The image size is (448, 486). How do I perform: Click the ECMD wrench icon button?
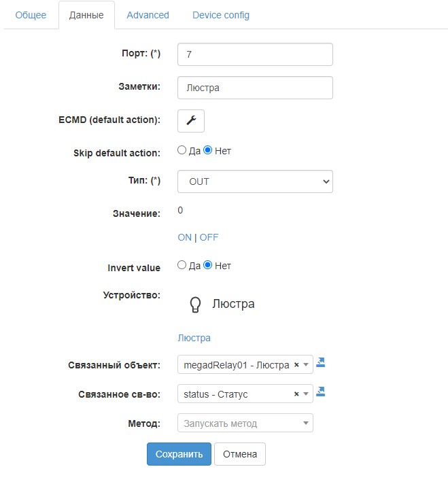191,120
